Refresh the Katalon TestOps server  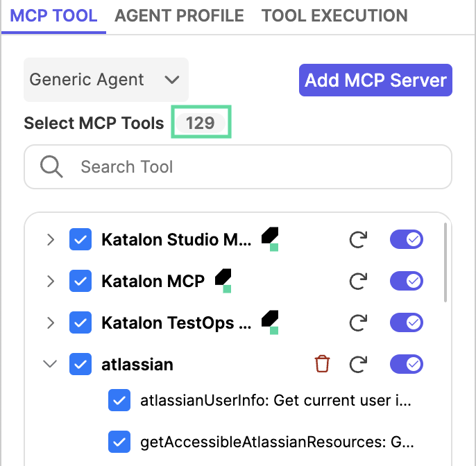[358, 323]
